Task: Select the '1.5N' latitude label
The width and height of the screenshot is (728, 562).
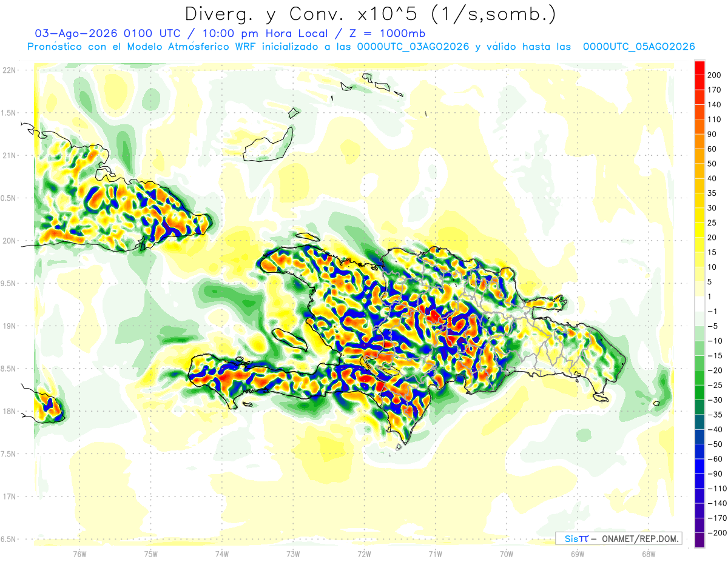Action: coord(9,113)
